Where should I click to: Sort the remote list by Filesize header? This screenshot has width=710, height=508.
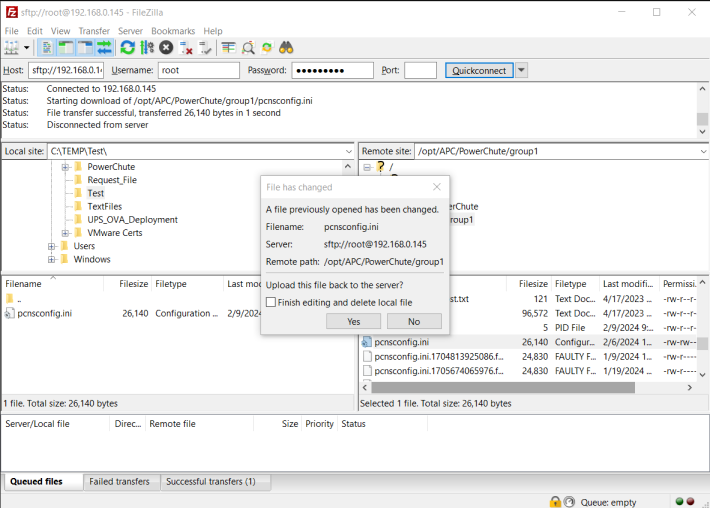pyautogui.click(x=533, y=284)
